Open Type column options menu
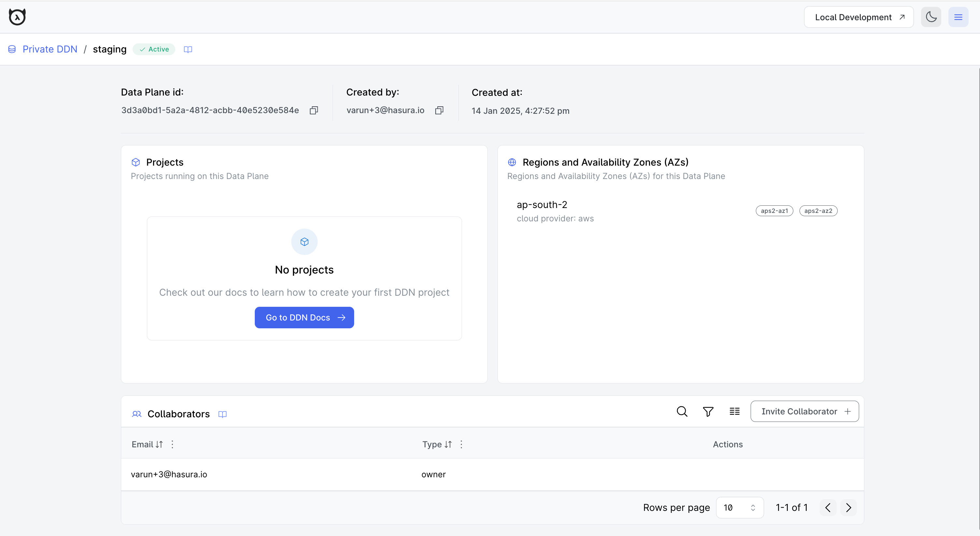Viewport: 980px width, 536px height. (x=461, y=444)
